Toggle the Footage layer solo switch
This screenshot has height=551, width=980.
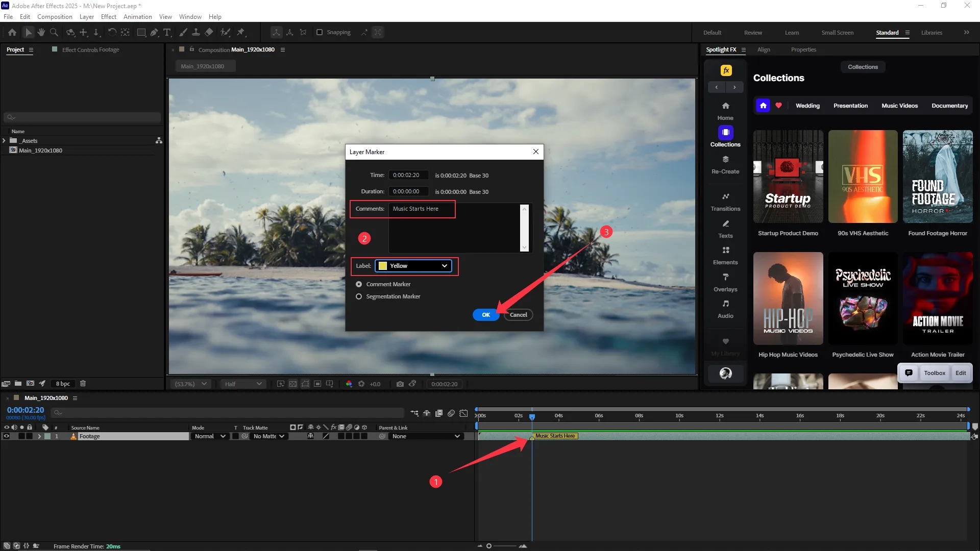(21, 436)
